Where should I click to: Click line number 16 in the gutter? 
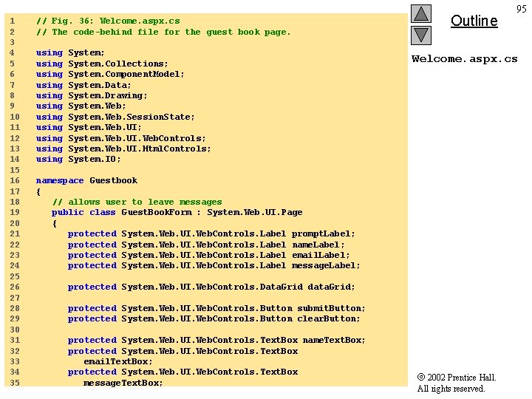tap(15, 180)
